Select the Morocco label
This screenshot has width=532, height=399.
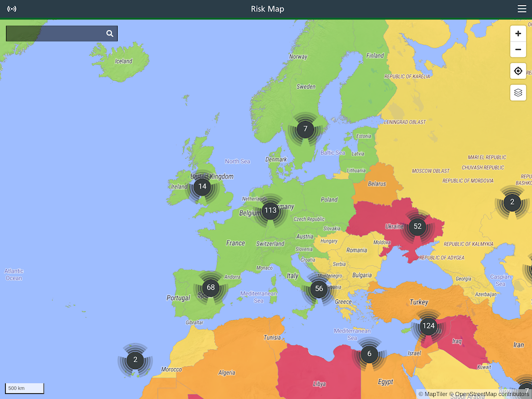(172, 369)
